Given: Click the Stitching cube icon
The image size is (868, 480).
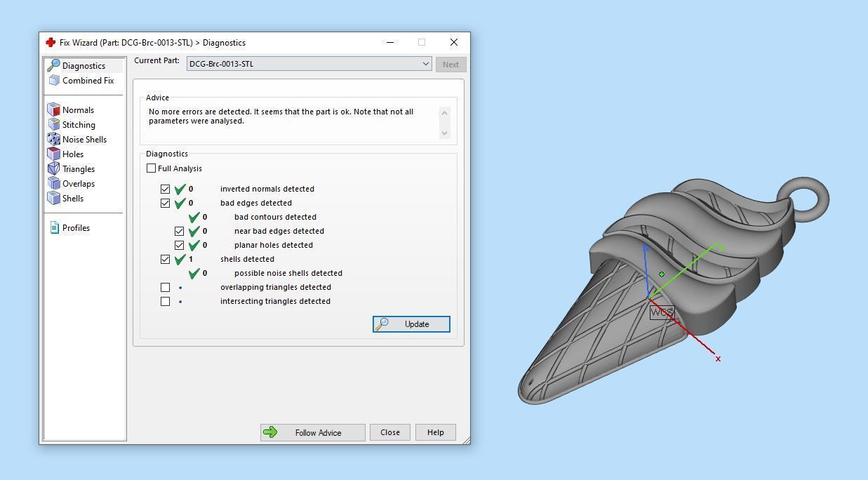Looking at the screenshot, I should (53, 124).
